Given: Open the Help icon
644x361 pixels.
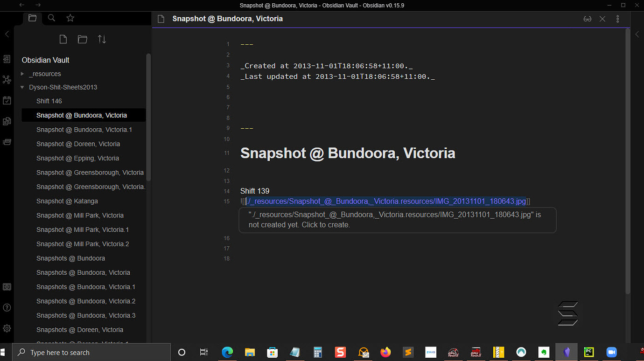Looking at the screenshot, I should [7, 307].
